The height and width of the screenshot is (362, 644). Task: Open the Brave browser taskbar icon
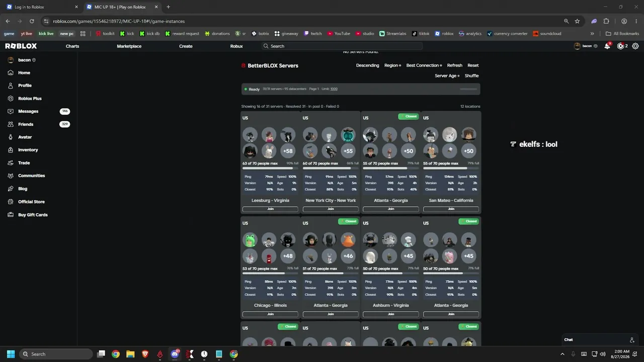145,354
